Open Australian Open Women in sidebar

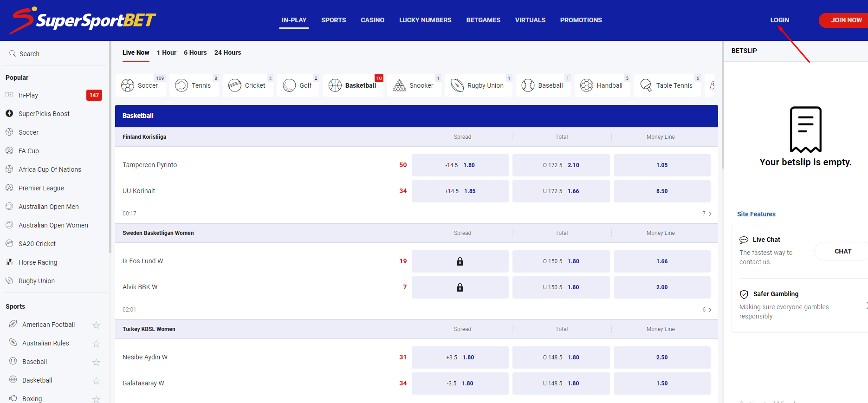[x=53, y=225]
